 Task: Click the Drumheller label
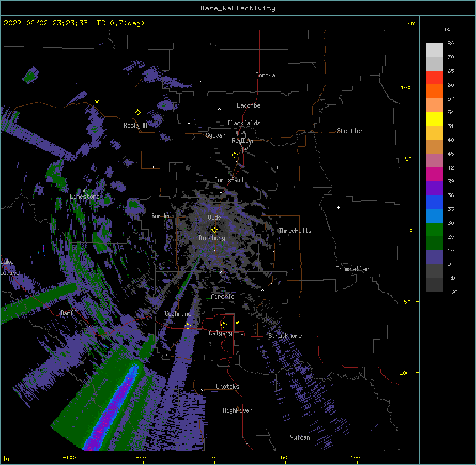(352, 269)
